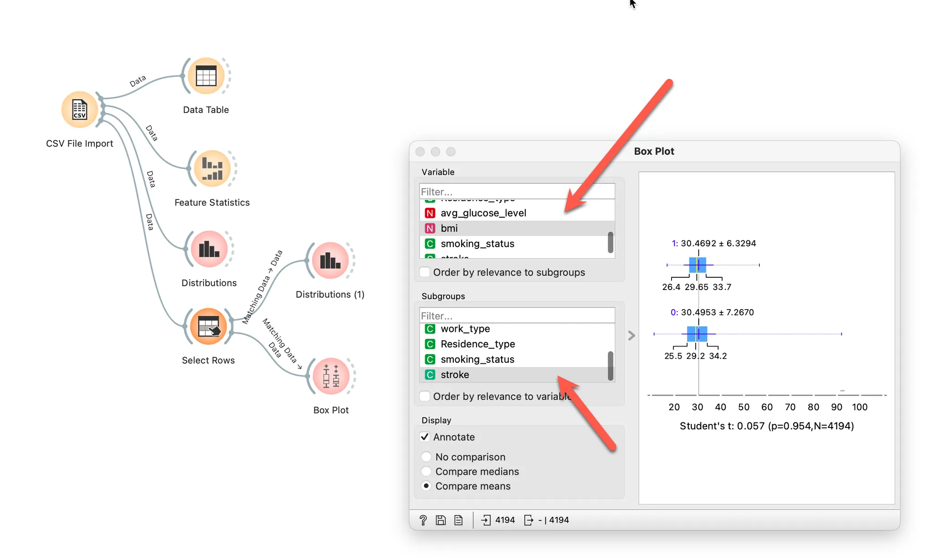Pick Residence_type in Subgroups list

(x=477, y=344)
